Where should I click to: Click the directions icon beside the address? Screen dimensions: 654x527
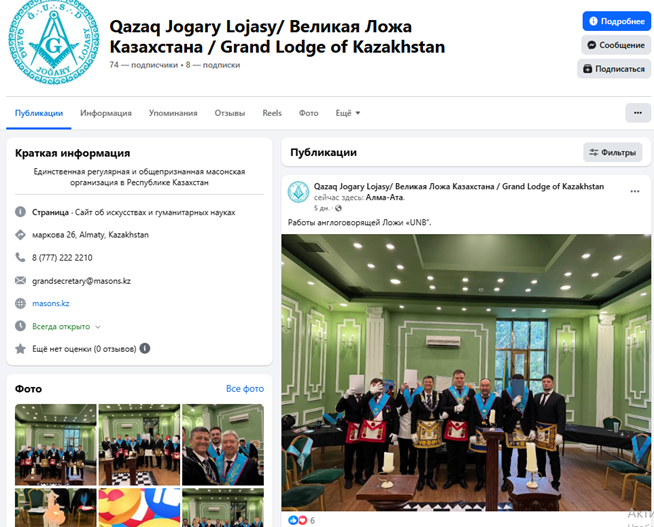pos(20,235)
